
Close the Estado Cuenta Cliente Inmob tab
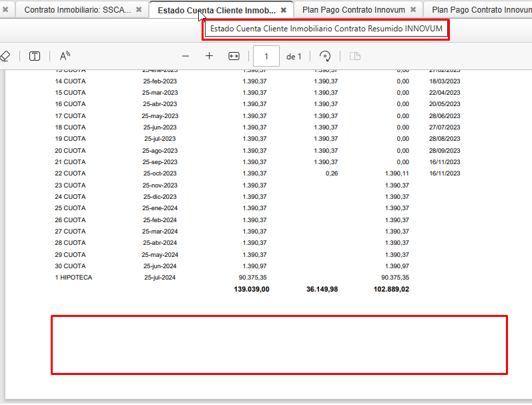pos(284,11)
